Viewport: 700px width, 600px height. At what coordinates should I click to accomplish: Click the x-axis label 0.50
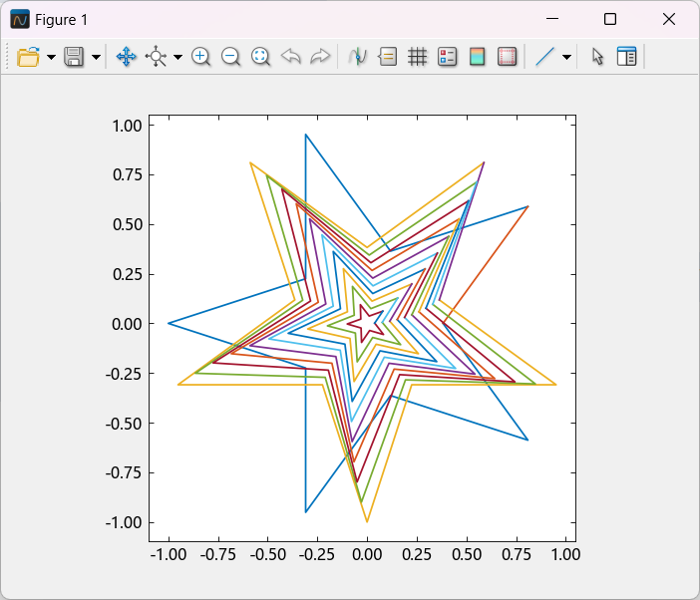(467, 554)
